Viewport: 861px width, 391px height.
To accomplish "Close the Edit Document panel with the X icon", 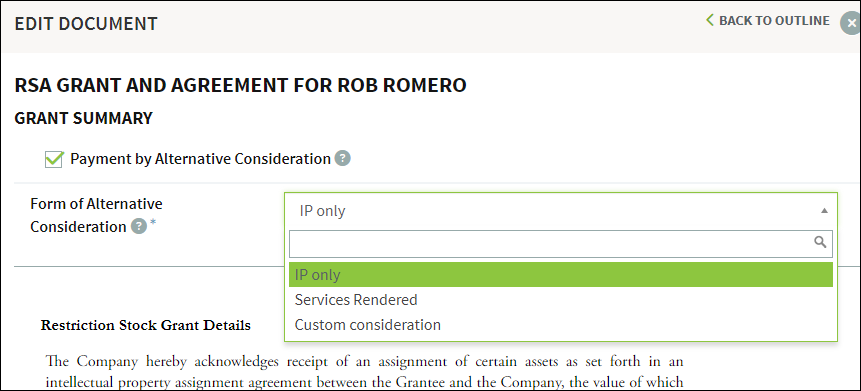I will point(851,23).
